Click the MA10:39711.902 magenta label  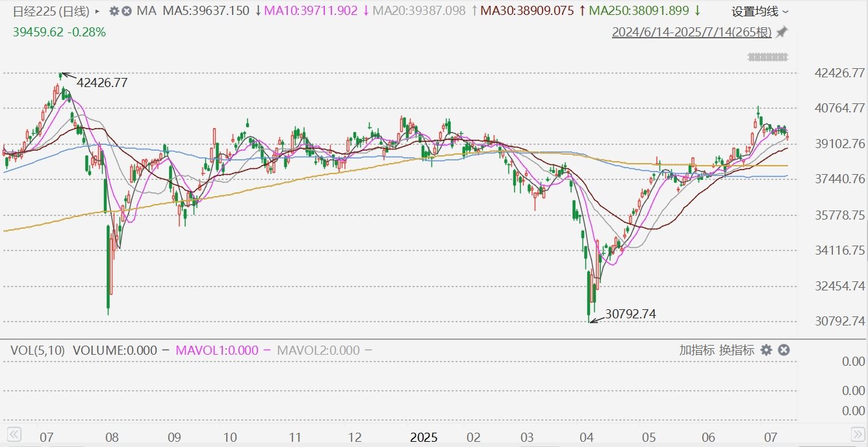(x=311, y=11)
